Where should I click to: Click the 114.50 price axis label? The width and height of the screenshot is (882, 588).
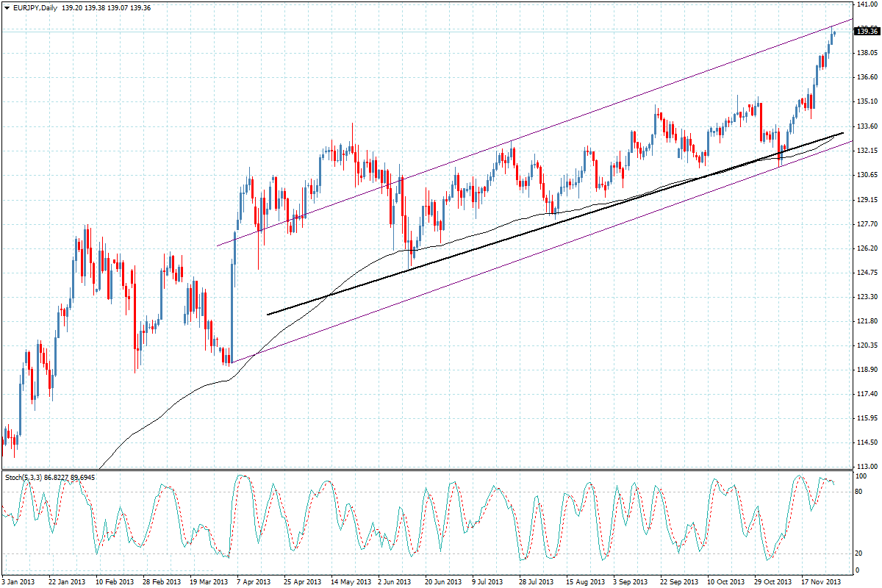(x=867, y=442)
